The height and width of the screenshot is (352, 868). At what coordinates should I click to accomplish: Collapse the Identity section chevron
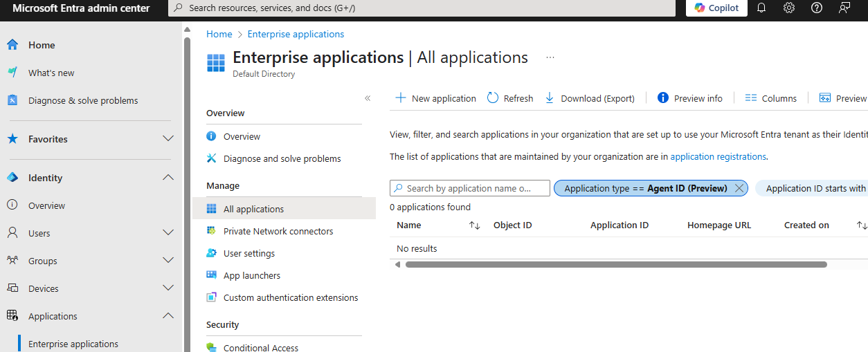(x=168, y=178)
